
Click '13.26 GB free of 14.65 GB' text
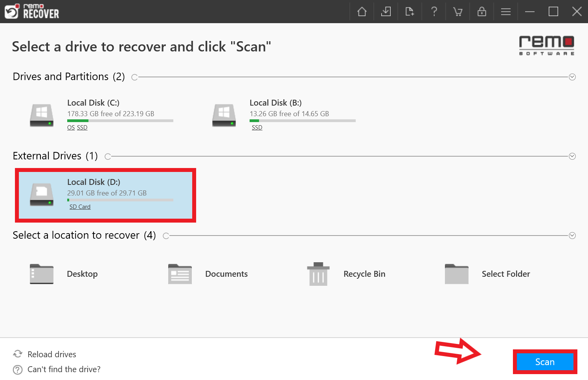coord(289,114)
